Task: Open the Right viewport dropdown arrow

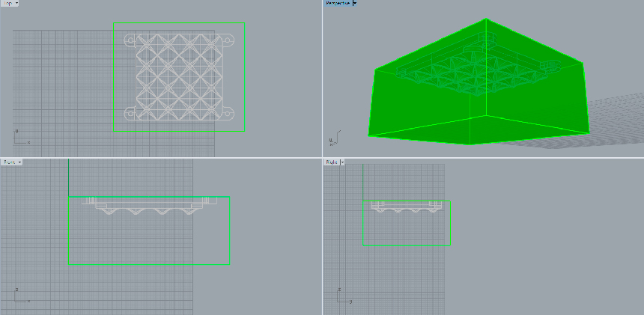Action: point(342,162)
